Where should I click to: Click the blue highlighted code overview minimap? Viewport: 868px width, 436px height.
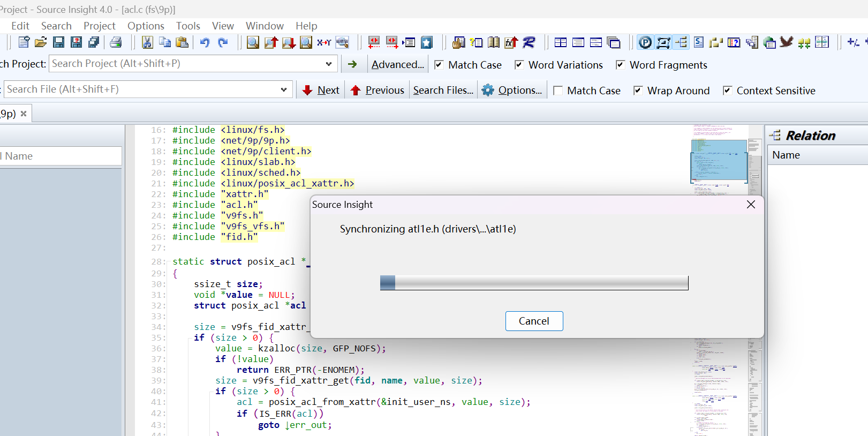[x=719, y=160]
